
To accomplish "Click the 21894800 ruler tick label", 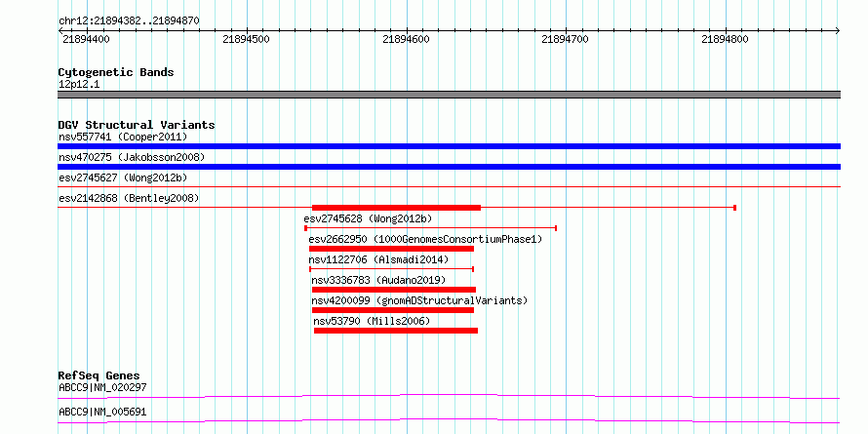I will click(725, 39).
